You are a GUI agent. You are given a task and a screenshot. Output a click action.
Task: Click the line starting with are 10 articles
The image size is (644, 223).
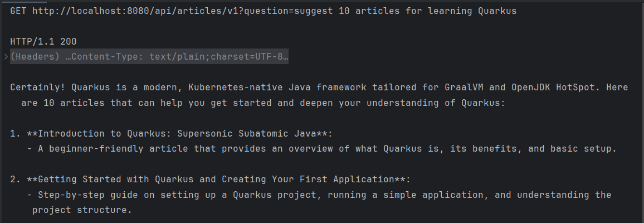pos(262,103)
